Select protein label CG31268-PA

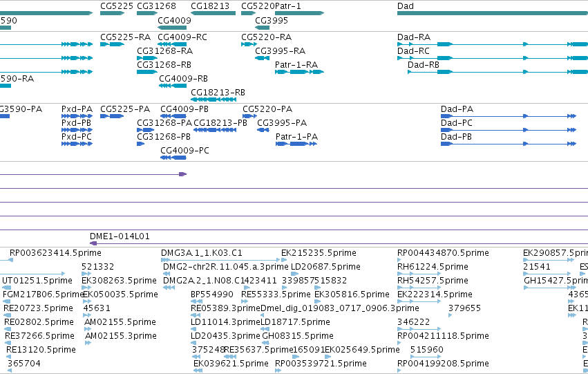164,123
